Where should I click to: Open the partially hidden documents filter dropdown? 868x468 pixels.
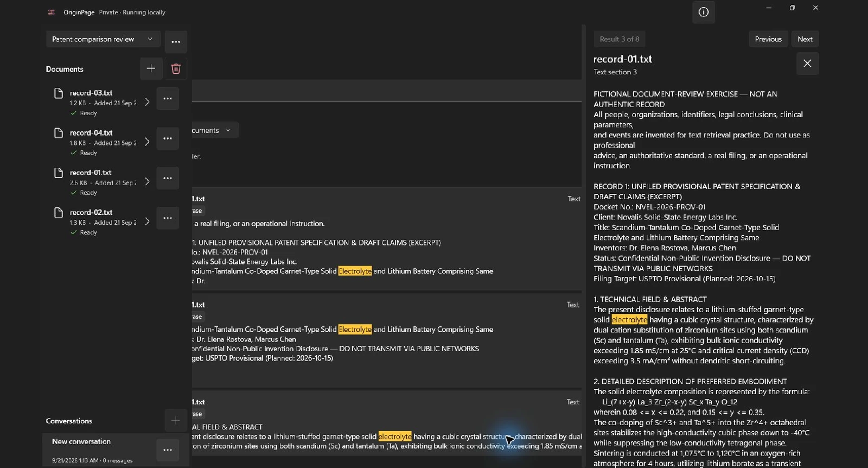[214, 130]
